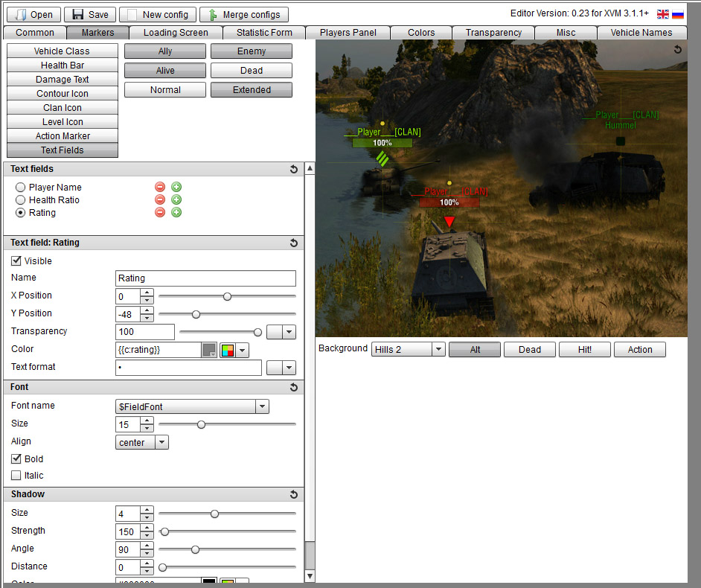Add a field after Health Ratio
This screenshot has height=588, width=701.
point(176,199)
